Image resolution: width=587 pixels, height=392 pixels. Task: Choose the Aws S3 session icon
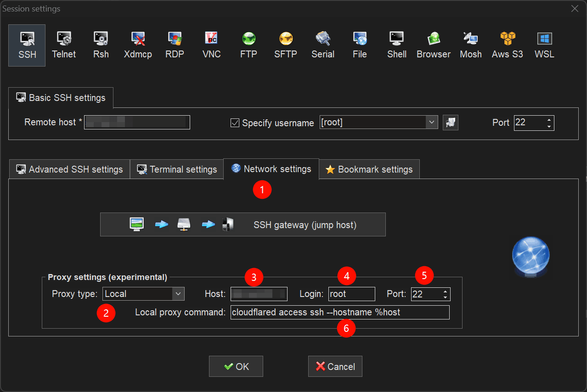tap(507, 45)
